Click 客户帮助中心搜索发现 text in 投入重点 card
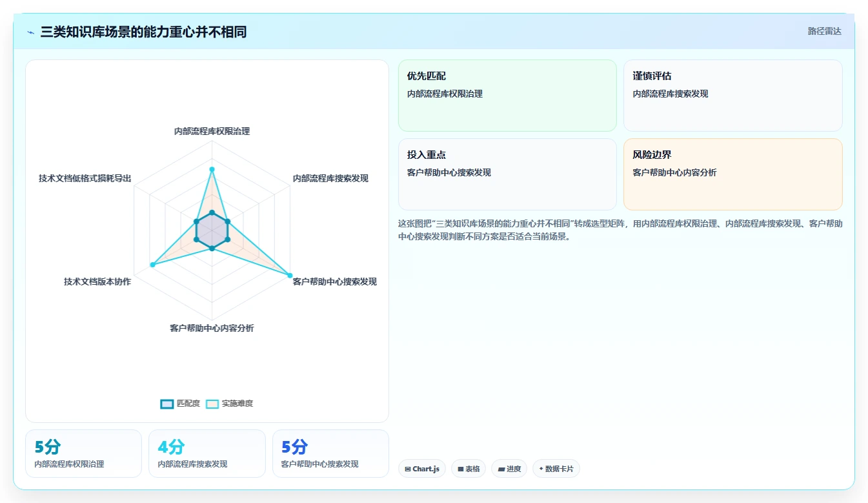Viewport: 868px width, 503px height. tap(449, 172)
